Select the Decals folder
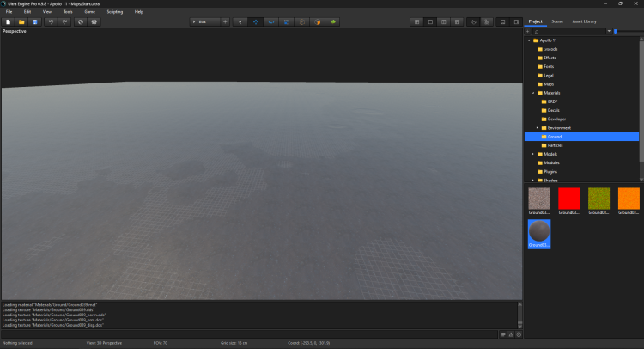The image size is (644, 349). [x=554, y=110]
